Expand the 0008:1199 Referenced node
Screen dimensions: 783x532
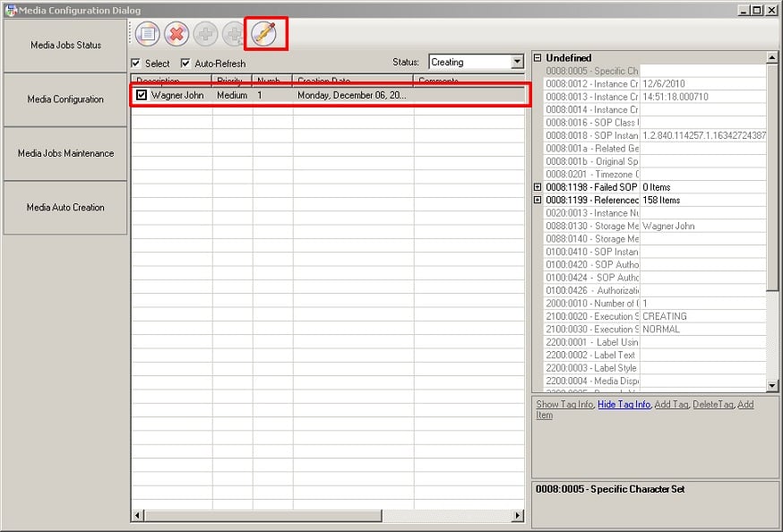pyautogui.click(x=538, y=201)
